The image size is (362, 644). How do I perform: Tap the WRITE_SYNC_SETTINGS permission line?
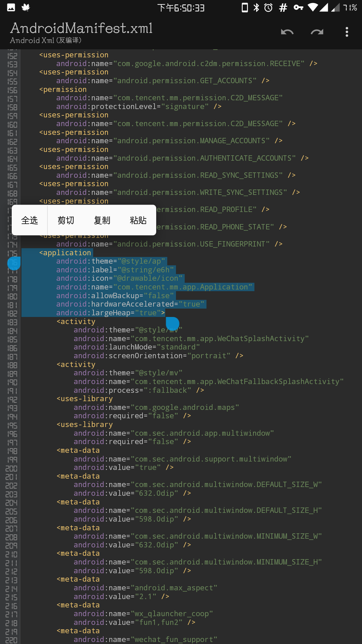[178, 193]
